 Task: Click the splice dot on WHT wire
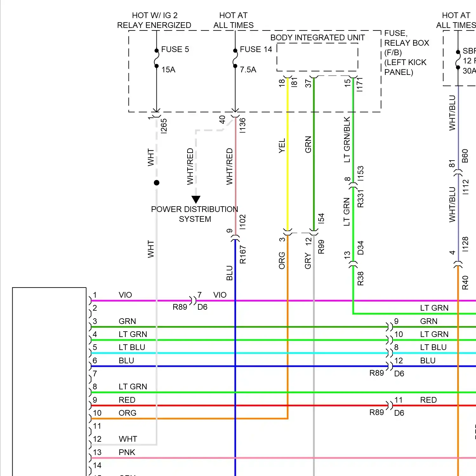156,183
